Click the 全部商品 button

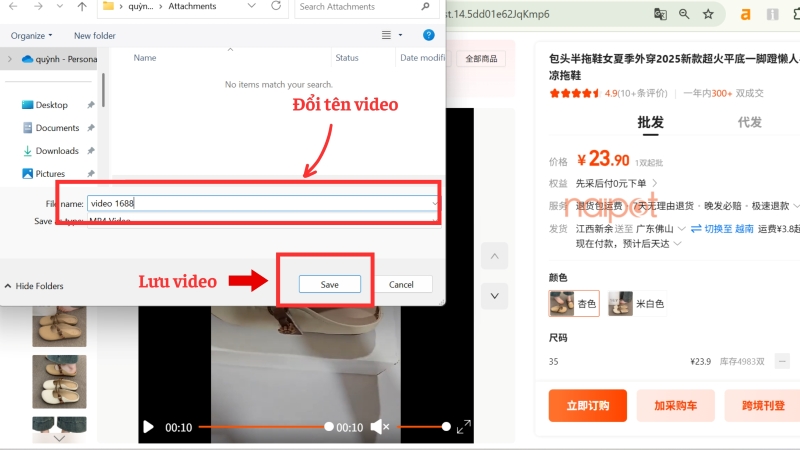coord(481,59)
